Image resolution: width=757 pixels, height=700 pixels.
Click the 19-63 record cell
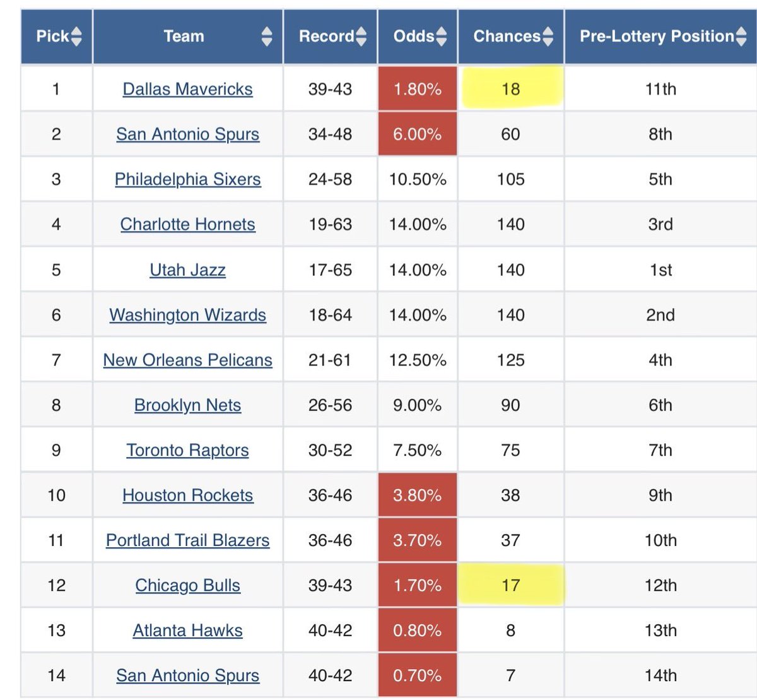(330, 224)
